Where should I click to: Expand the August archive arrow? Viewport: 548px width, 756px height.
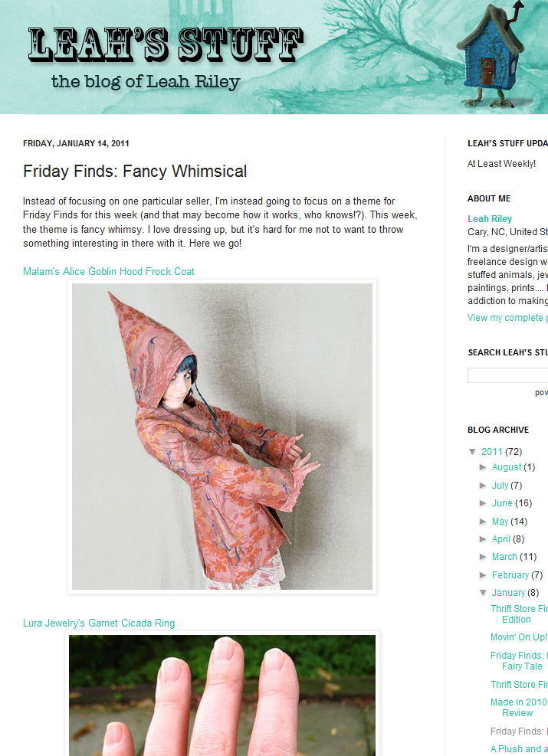483,467
